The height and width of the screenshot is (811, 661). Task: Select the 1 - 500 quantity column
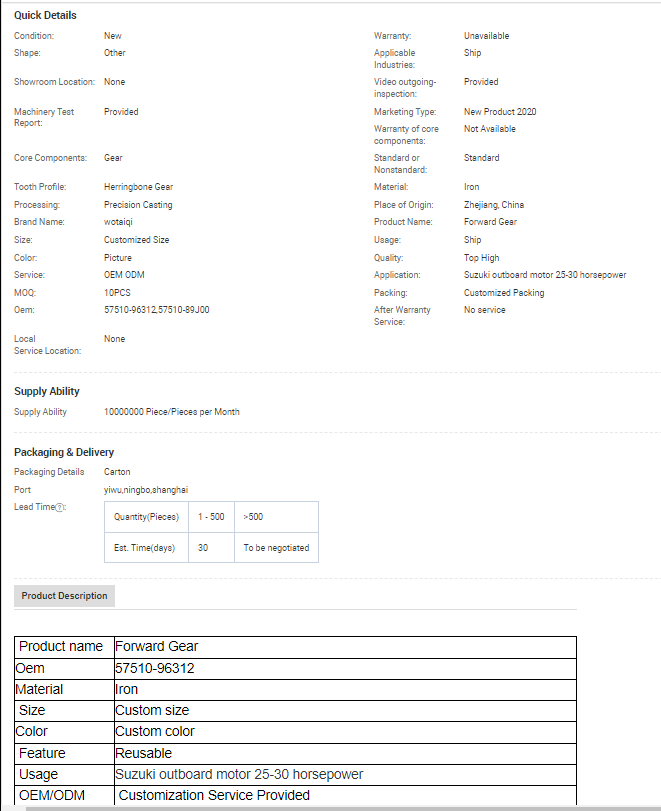(x=210, y=517)
